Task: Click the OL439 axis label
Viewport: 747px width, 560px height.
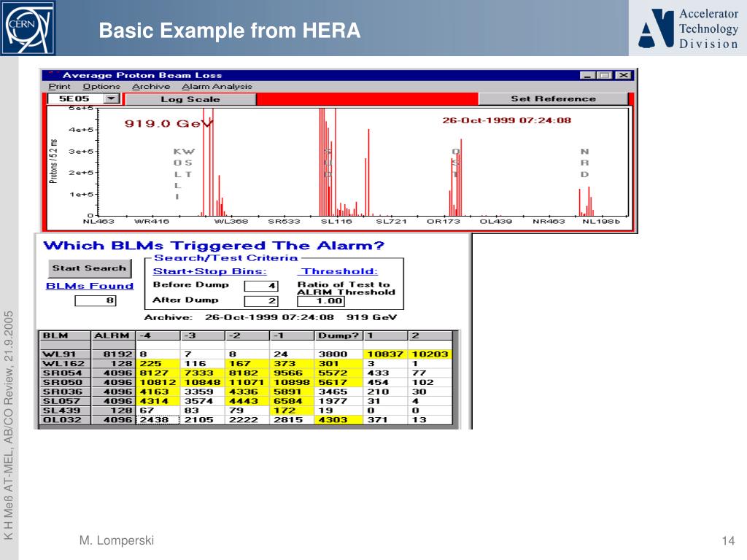Action: coord(496,222)
